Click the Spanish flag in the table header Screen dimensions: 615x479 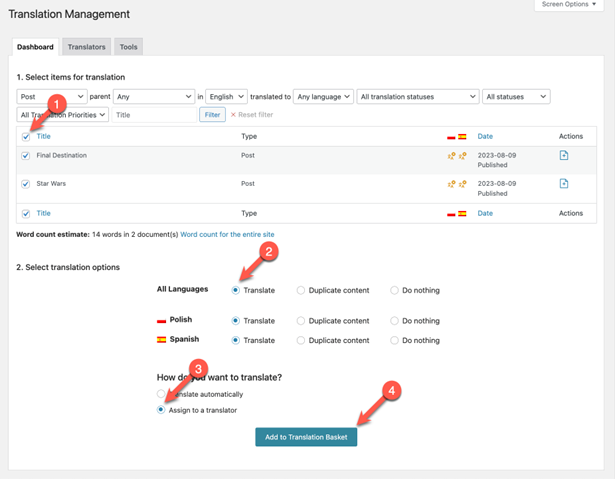462,137
